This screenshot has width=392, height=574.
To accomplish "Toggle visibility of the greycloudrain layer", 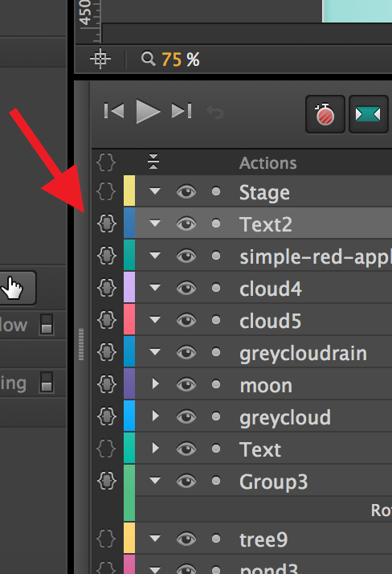I will pos(186,352).
